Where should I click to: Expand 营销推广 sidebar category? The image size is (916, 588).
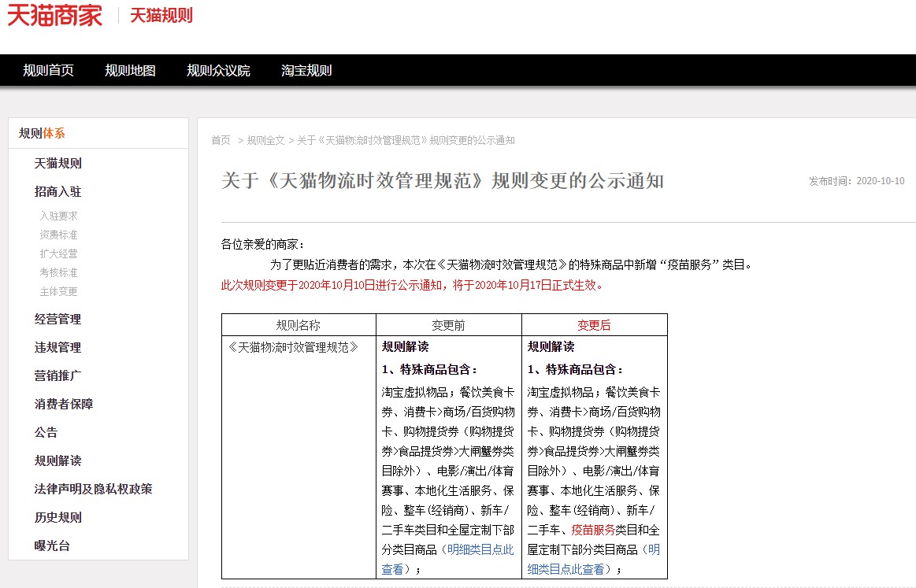click(57, 375)
